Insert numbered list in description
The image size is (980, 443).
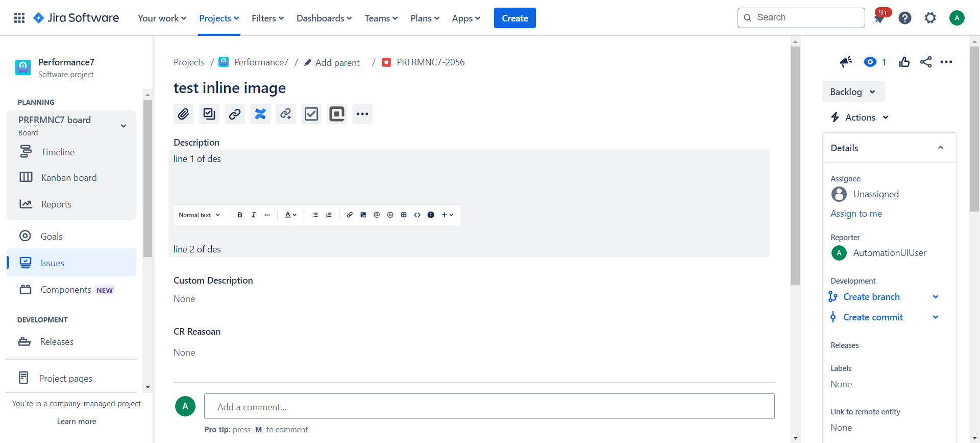coord(329,215)
